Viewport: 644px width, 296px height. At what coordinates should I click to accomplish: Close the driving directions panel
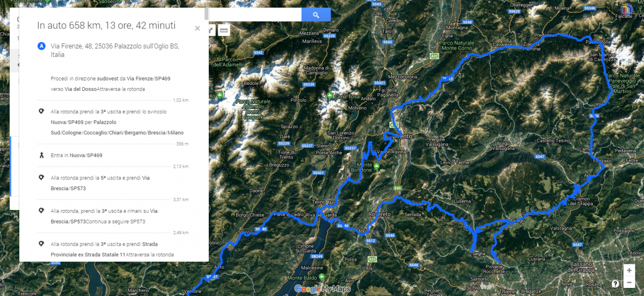197,28
